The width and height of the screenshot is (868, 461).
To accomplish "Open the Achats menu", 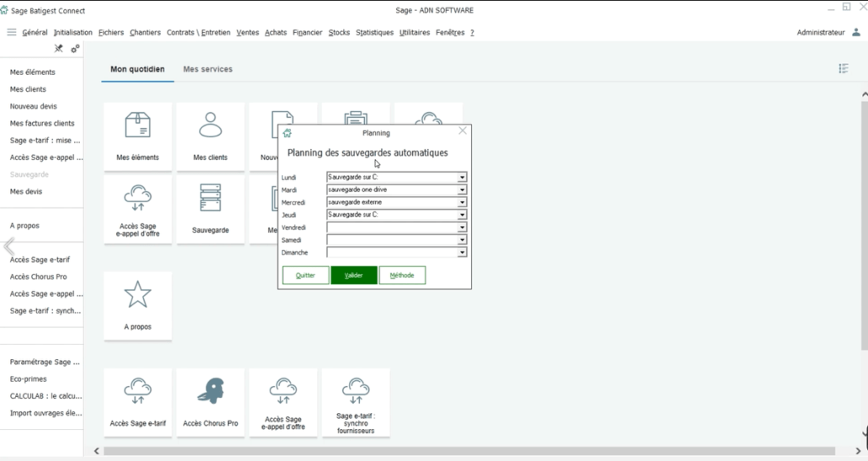I will [276, 33].
